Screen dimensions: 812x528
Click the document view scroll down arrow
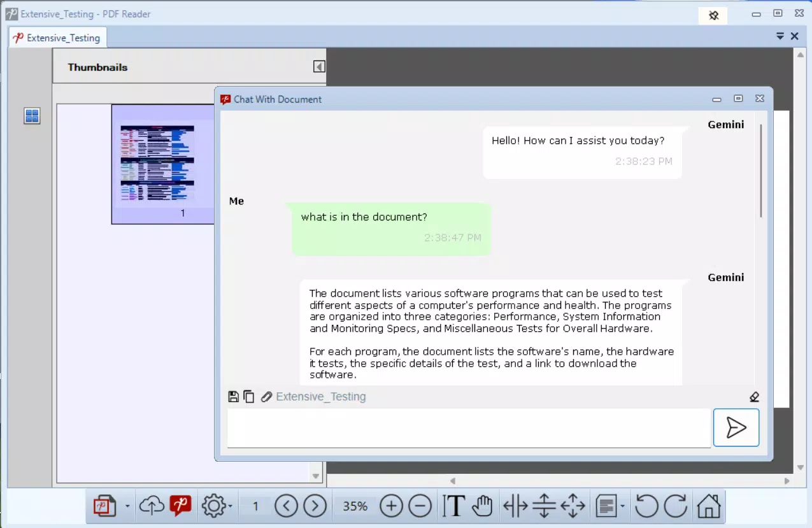pos(801,468)
